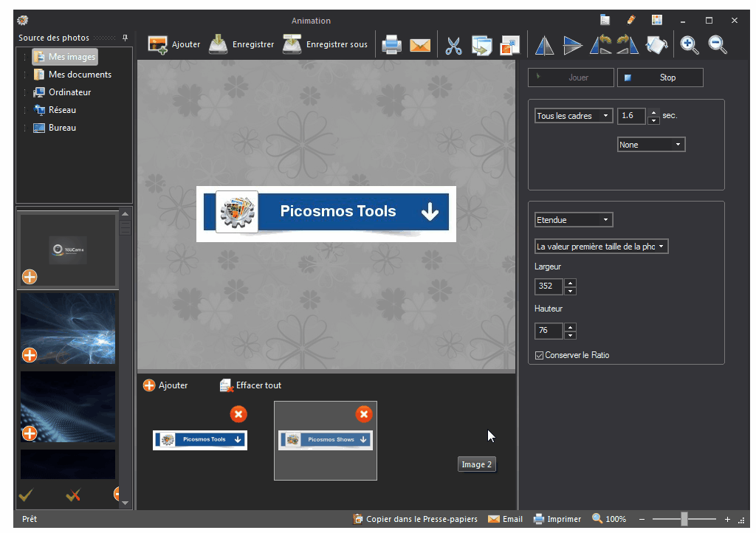This screenshot has height=533, width=756.
Task: Click the deselect all crossed checkmark icon
Action: click(x=73, y=495)
